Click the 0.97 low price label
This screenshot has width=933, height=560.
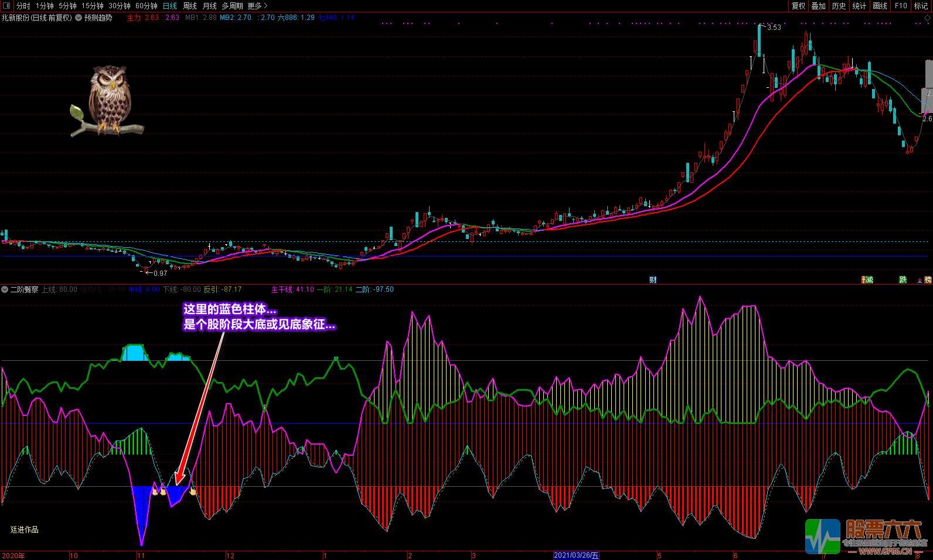click(x=161, y=274)
